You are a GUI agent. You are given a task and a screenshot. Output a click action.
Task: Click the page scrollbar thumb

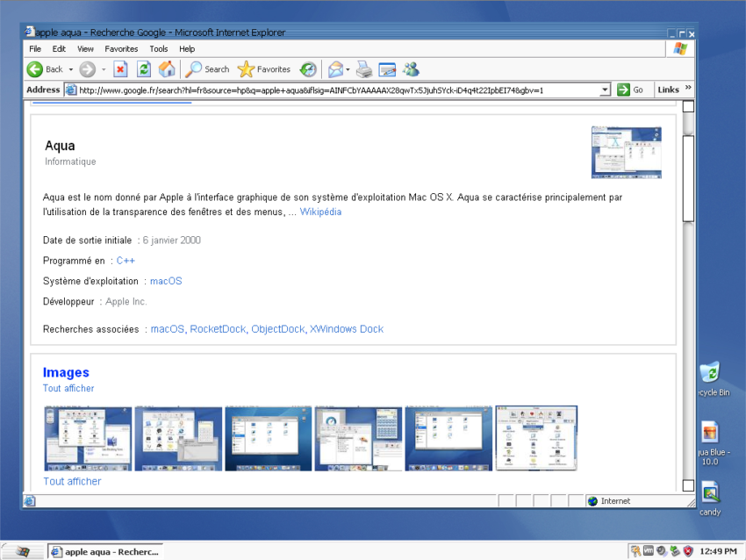(688, 178)
